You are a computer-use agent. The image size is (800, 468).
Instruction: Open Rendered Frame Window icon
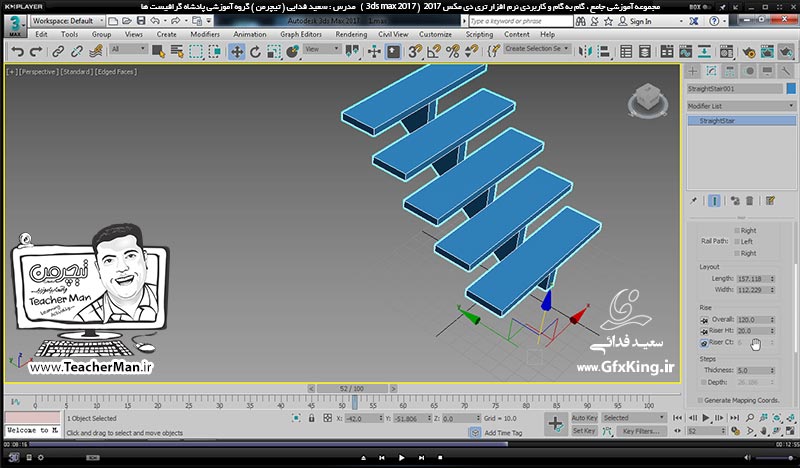point(767,52)
